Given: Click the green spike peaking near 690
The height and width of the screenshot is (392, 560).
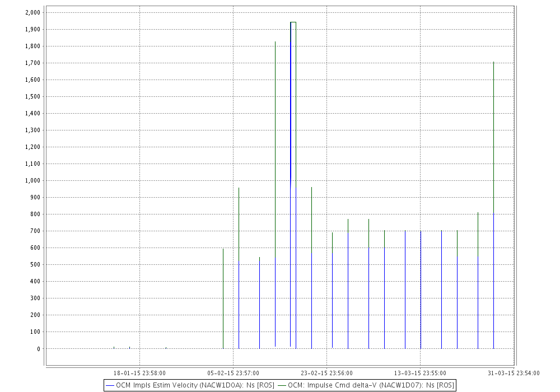Looking at the screenshot, I should pyautogui.click(x=333, y=243).
